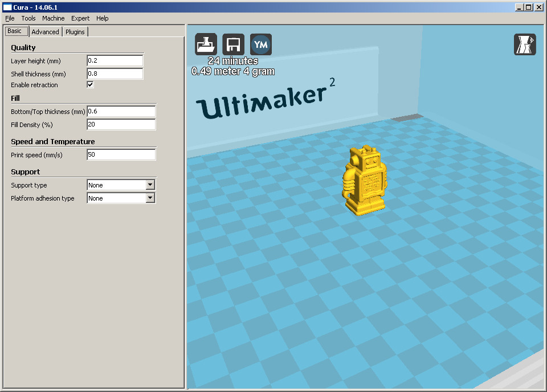
Task: Open the Support type dropdown
Action: (x=121, y=185)
